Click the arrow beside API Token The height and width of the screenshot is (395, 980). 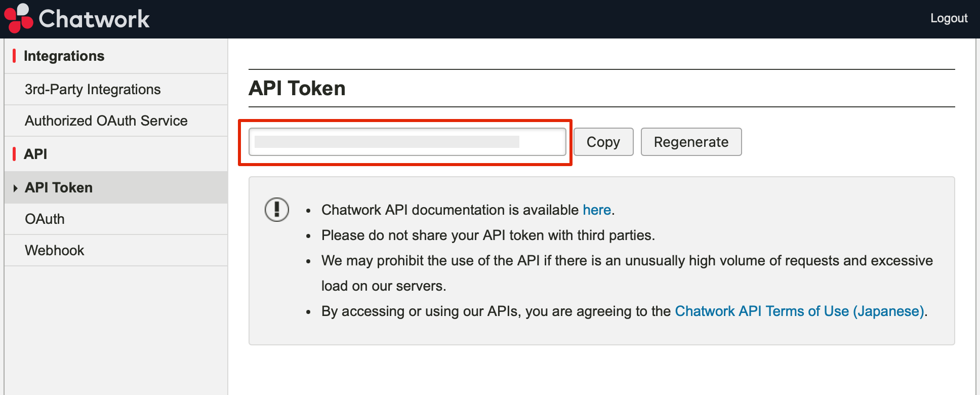click(x=15, y=188)
